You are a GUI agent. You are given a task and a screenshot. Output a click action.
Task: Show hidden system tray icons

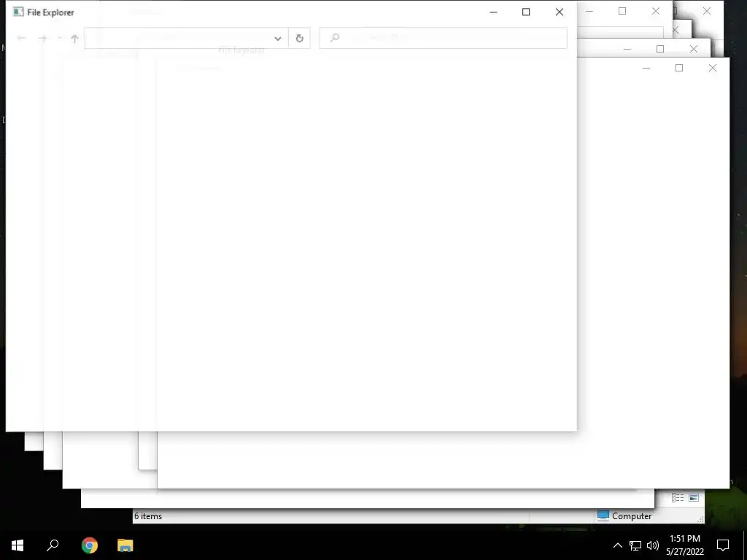[617, 545]
